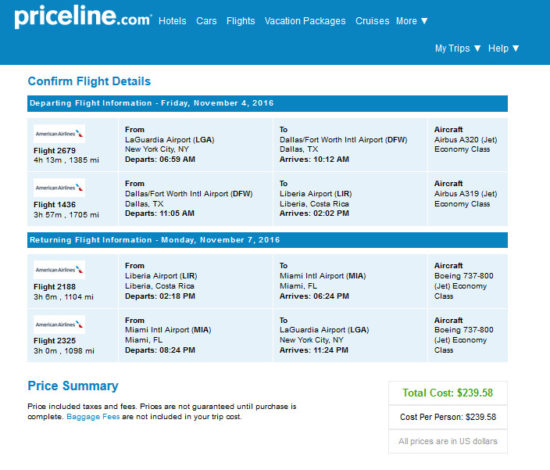550x470 pixels.
Task: Open the Baggage Fees link
Action: point(93,417)
